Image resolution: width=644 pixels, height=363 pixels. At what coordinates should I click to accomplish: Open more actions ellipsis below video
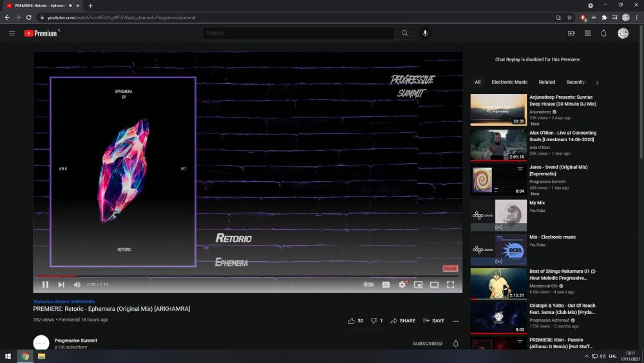tap(455, 321)
